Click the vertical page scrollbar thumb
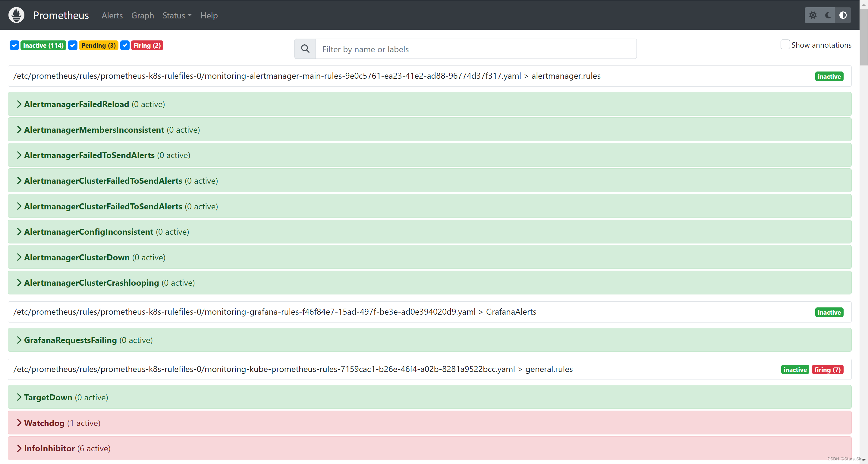The width and height of the screenshot is (868, 464). (x=863, y=37)
